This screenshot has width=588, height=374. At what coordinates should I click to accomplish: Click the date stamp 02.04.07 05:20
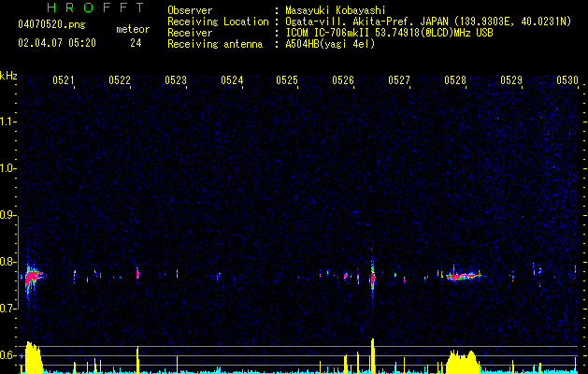(x=57, y=43)
